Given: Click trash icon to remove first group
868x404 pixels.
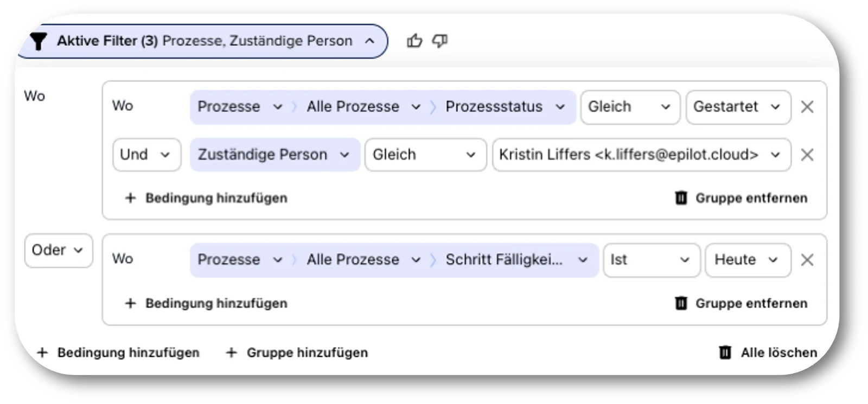Looking at the screenshot, I should coord(681,198).
